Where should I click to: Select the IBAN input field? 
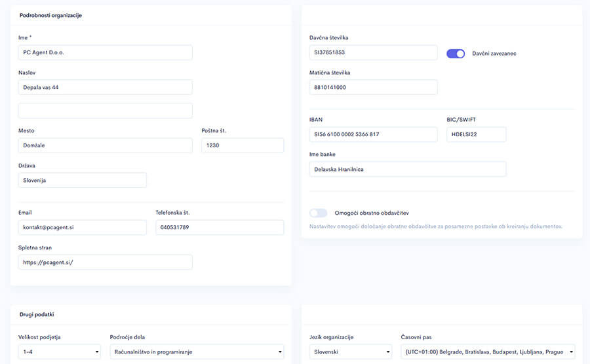click(373, 134)
